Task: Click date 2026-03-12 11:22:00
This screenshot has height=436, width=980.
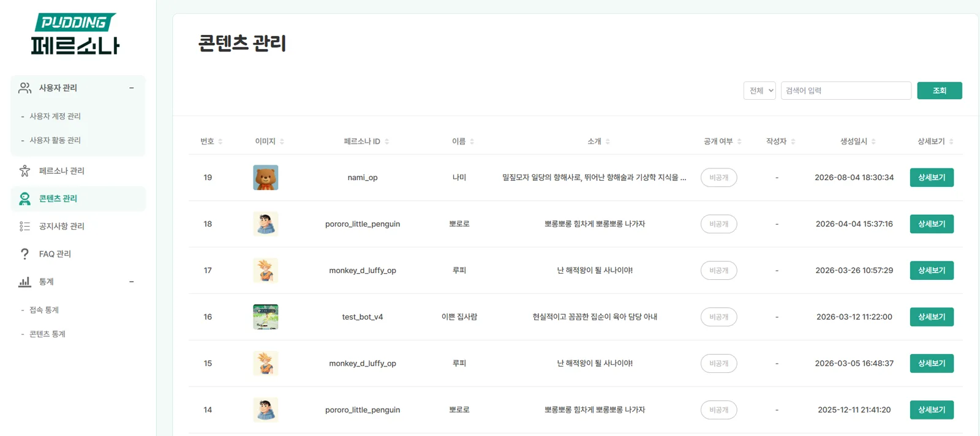Action: pos(854,317)
